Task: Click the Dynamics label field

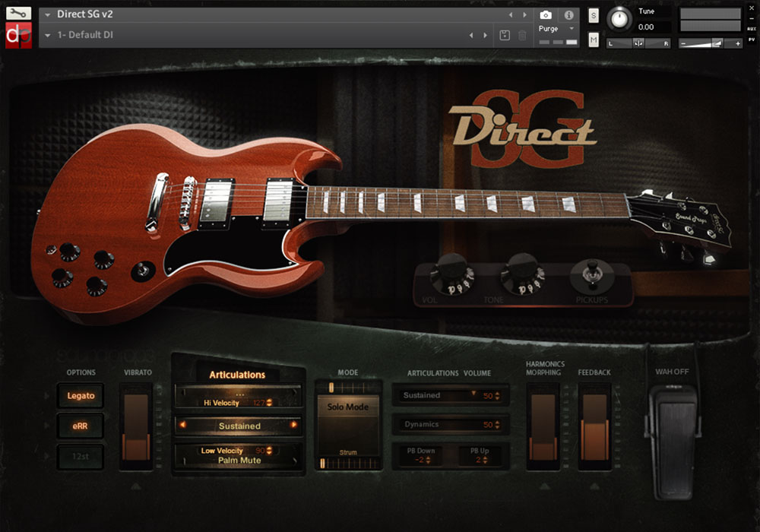Action: [x=422, y=424]
